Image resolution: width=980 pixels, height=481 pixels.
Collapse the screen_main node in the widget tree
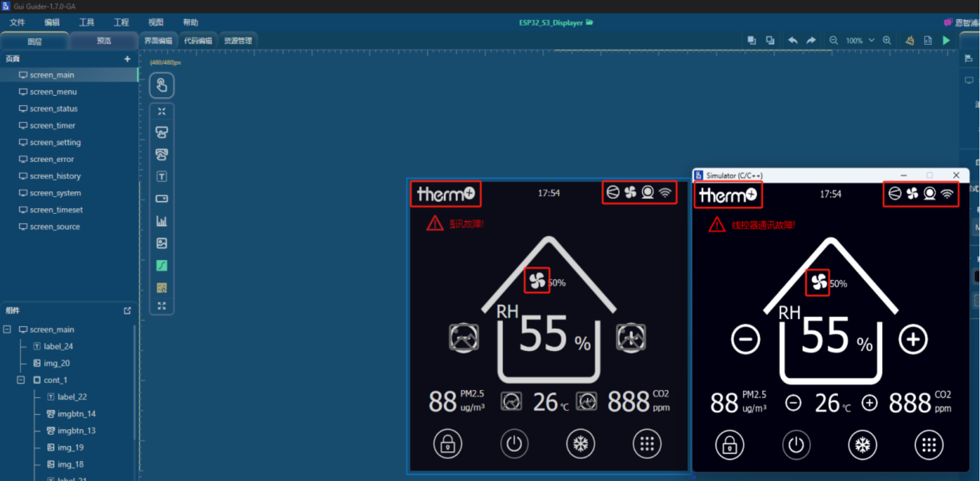point(7,329)
